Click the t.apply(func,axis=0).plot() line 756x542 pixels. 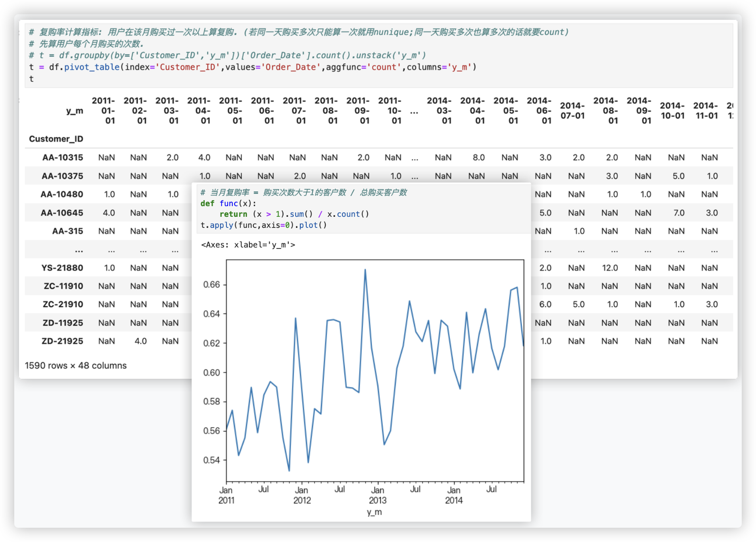click(x=264, y=225)
